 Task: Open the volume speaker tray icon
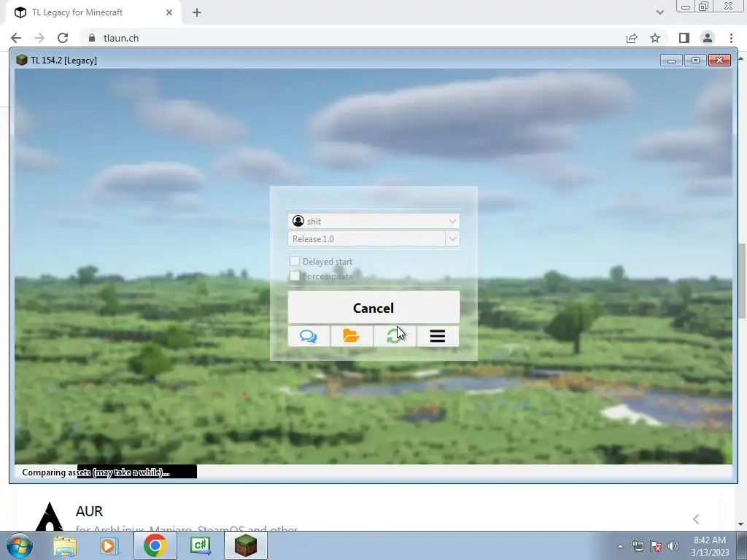click(673, 546)
